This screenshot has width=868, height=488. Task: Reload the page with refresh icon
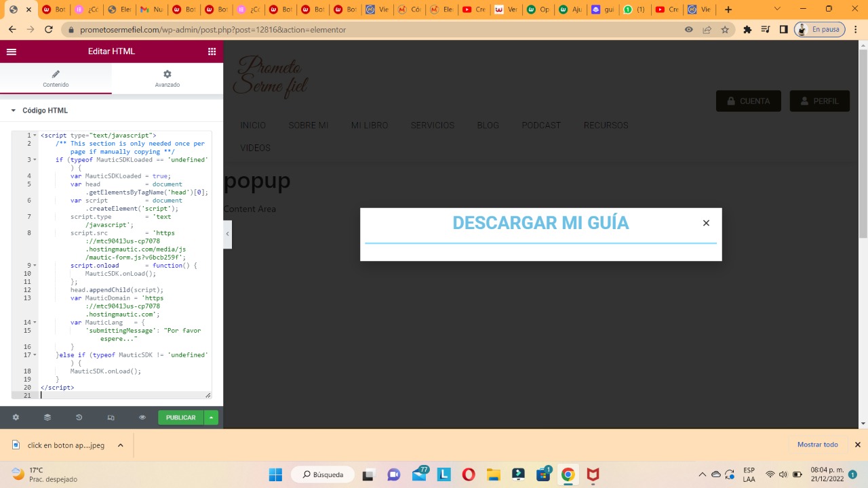pyautogui.click(x=48, y=30)
